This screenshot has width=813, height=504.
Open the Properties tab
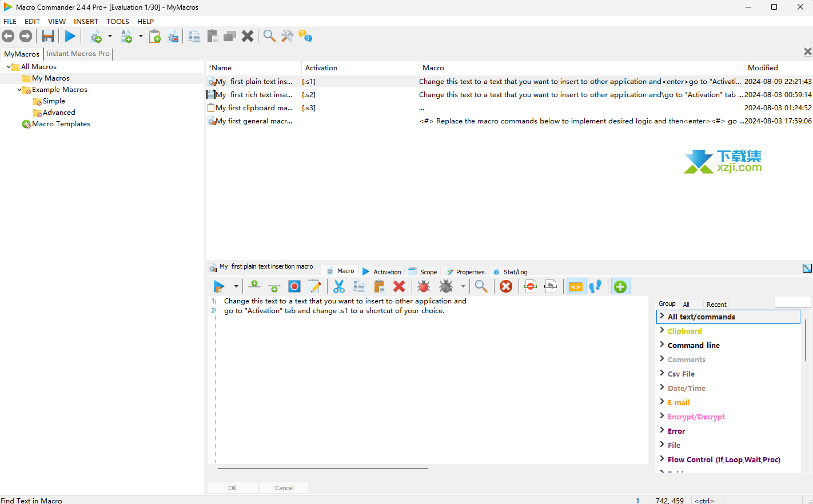click(465, 271)
